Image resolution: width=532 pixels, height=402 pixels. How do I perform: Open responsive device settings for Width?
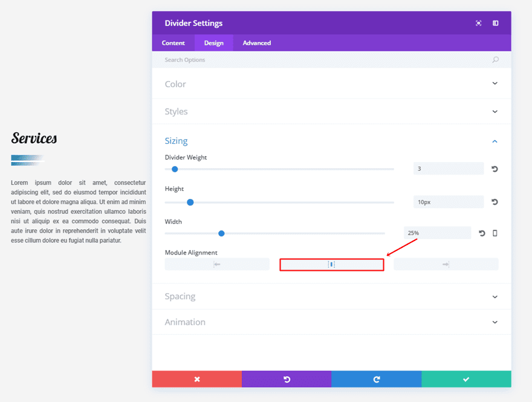(x=495, y=233)
